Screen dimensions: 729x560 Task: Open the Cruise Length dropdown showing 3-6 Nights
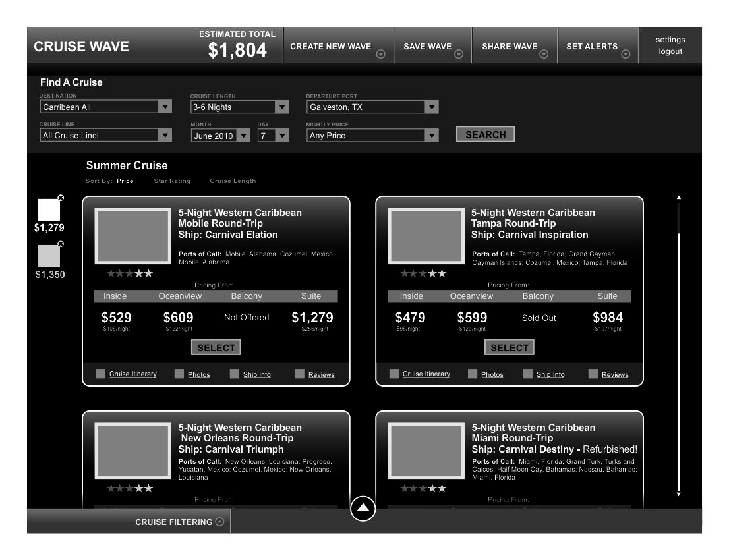tap(239, 107)
